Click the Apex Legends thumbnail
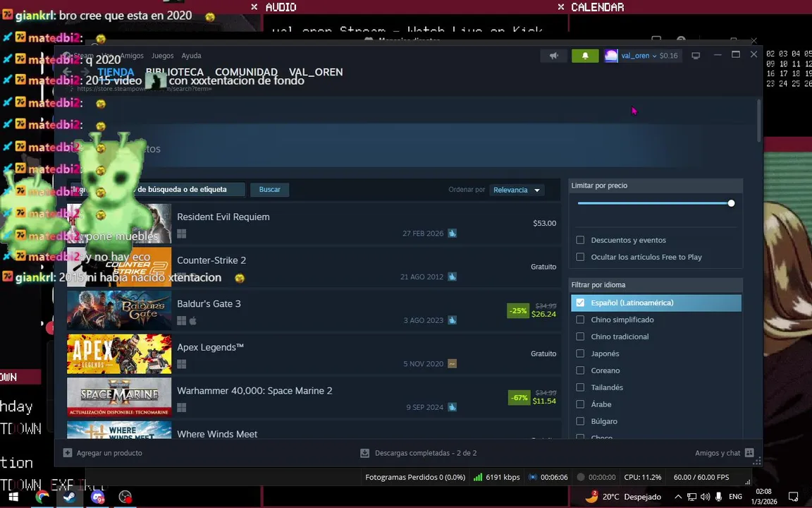812x508 pixels. pyautogui.click(x=119, y=354)
